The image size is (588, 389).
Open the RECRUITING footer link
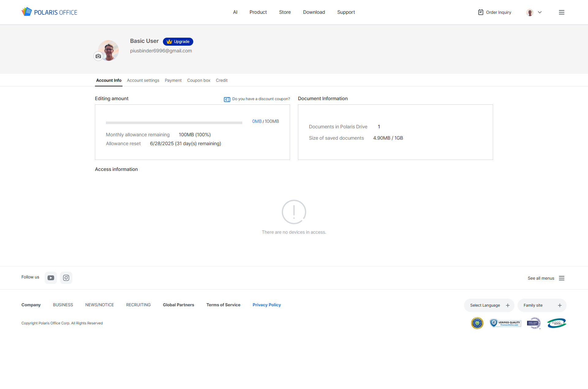[x=138, y=305]
